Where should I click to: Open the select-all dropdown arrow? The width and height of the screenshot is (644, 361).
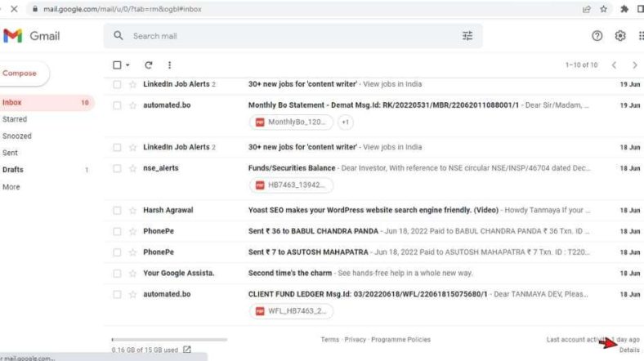(x=127, y=65)
